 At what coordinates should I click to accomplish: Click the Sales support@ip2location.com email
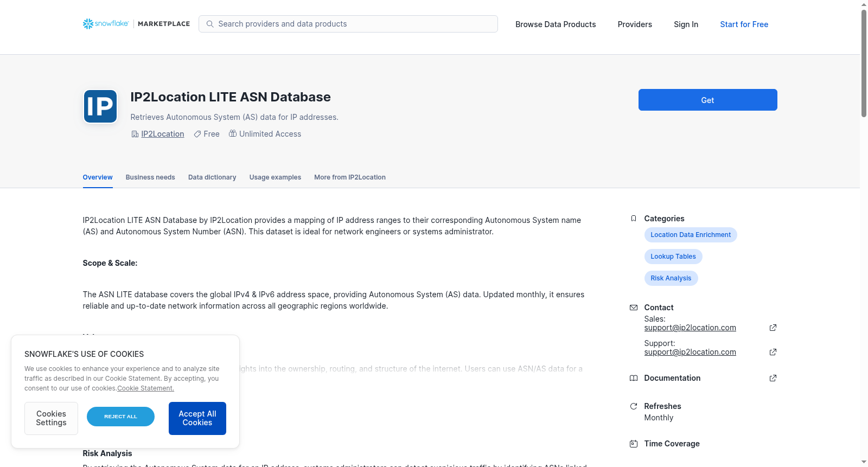pos(690,328)
